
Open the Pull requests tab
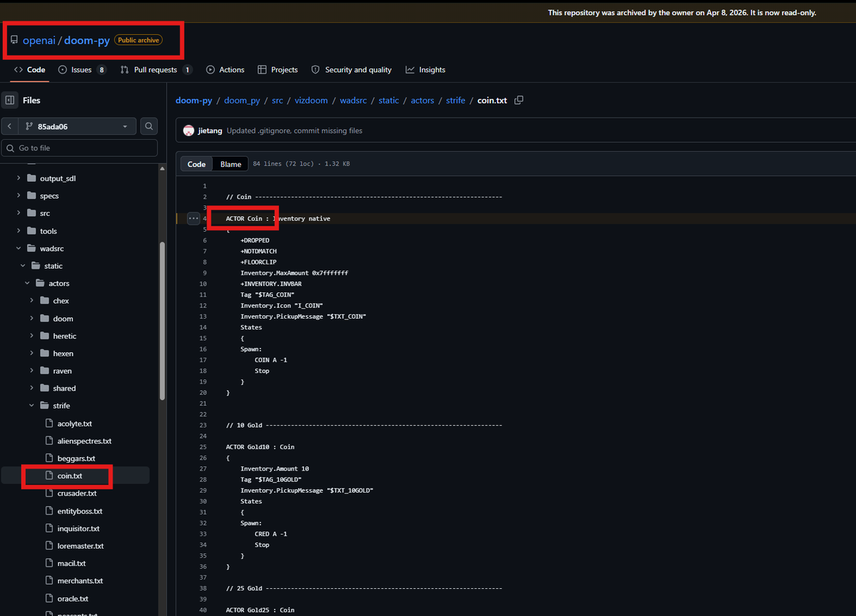point(156,70)
